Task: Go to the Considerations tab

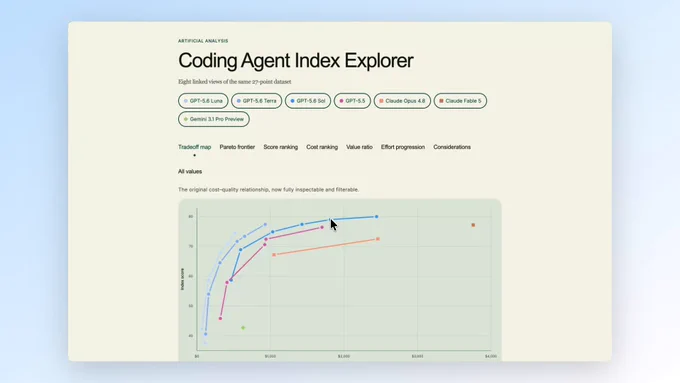Action: tap(452, 147)
